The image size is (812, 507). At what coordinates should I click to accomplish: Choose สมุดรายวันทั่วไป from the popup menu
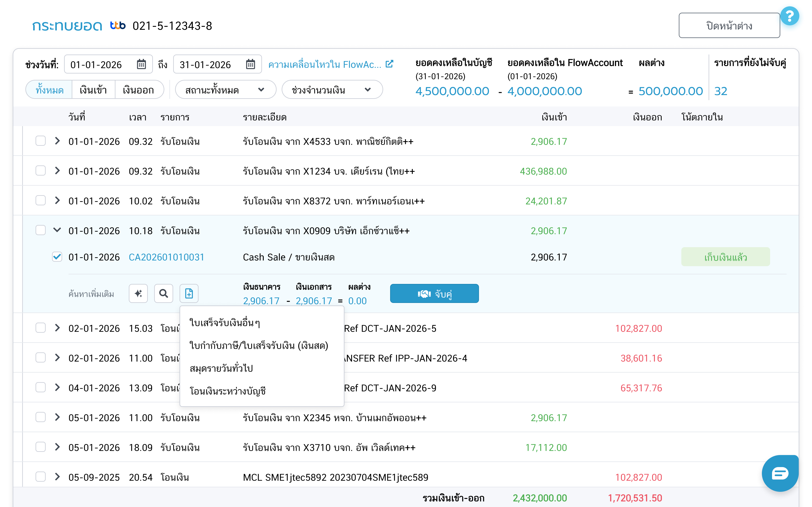point(221,368)
